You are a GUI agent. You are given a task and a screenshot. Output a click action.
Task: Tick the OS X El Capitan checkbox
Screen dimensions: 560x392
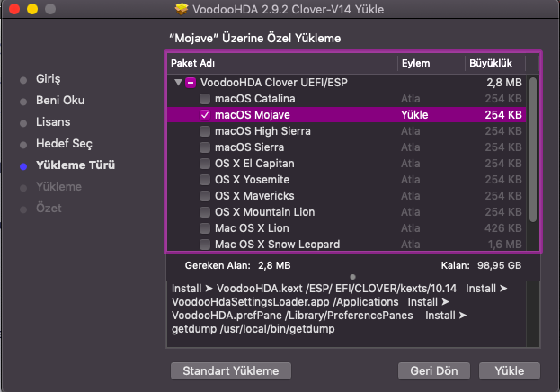pyautogui.click(x=205, y=163)
